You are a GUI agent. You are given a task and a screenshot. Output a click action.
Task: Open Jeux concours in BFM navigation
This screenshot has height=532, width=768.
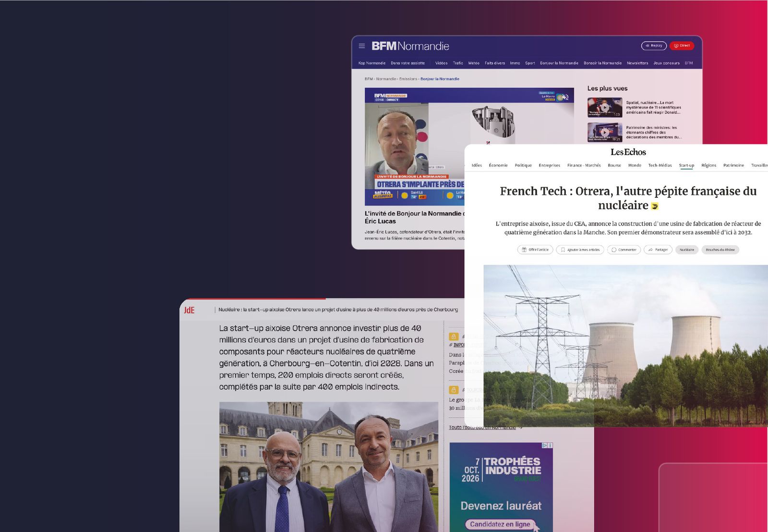pyautogui.click(x=666, y=63)
